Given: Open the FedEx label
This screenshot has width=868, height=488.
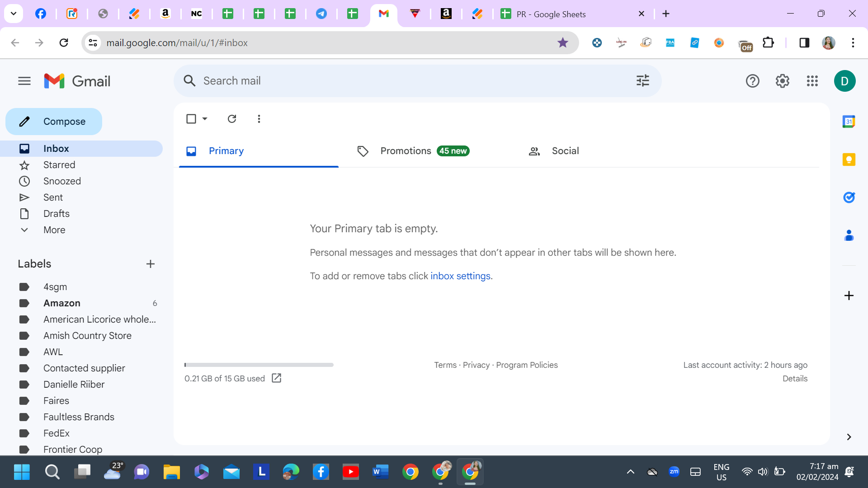Looking at the screenshot, I should [81, 433].
